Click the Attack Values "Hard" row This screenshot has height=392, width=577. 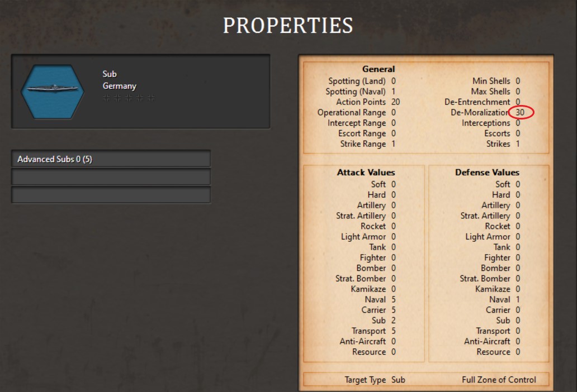coord(382,195)
